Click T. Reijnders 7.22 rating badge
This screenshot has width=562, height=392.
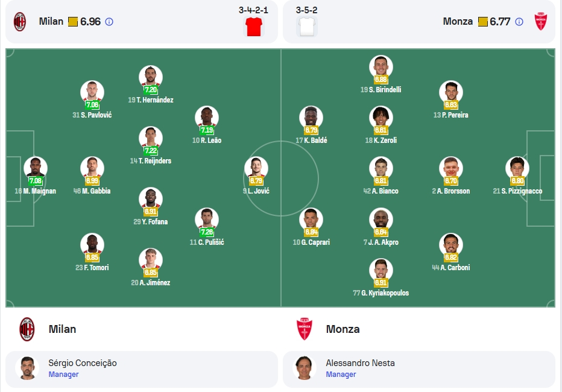click(151, 151)
